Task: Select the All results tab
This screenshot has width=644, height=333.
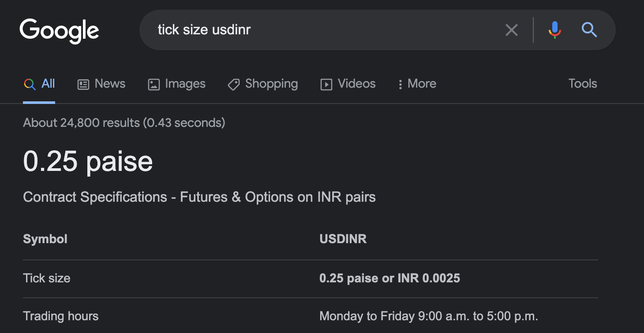Action: tap(39, 84)
